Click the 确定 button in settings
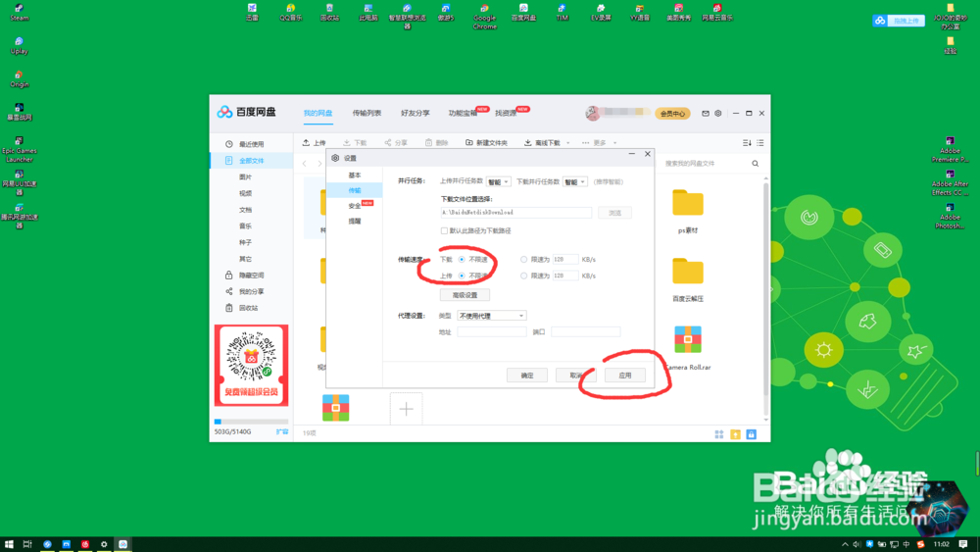This screenshot has width=980, height=552. pos(527,376)
